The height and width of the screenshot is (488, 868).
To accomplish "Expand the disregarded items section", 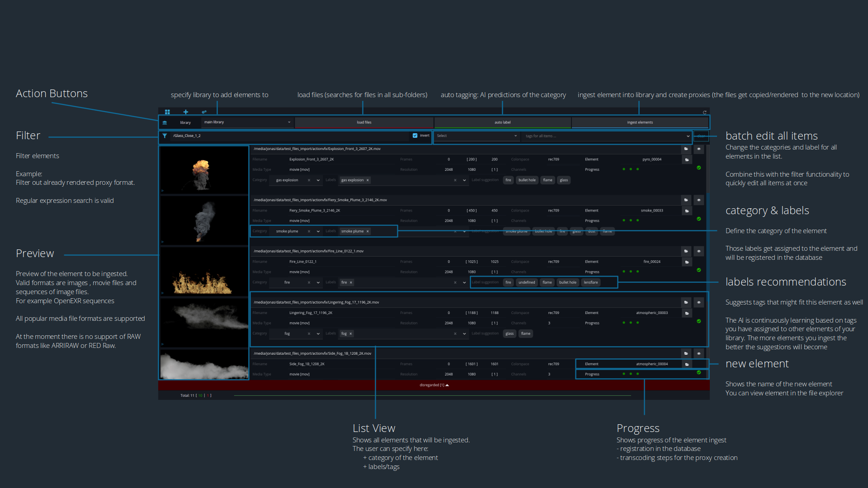I will [x=434, y=385].
